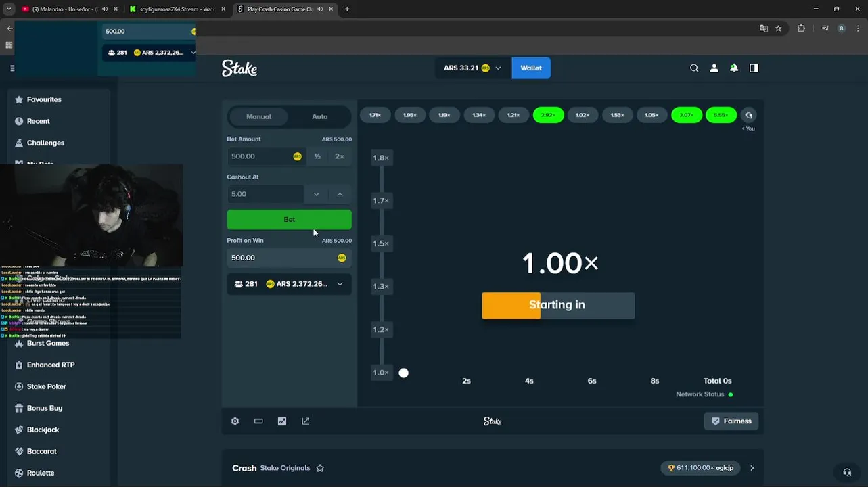This screenshot has width=868, height=487.
Task: Mute the Play Crash Casino tab audio
Action: 319,9
